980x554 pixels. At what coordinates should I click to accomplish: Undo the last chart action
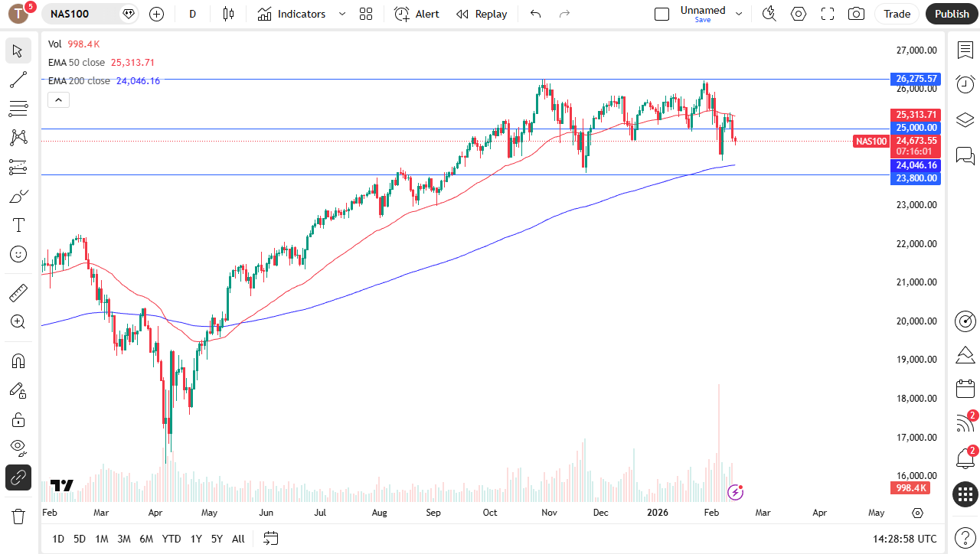[x=536, y=14]
